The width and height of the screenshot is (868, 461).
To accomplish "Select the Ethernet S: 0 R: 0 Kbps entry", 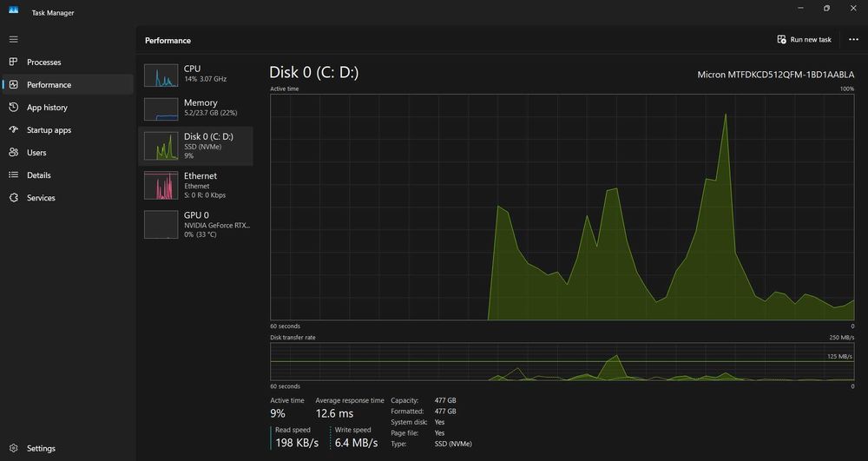I will [x=195, y=186].
